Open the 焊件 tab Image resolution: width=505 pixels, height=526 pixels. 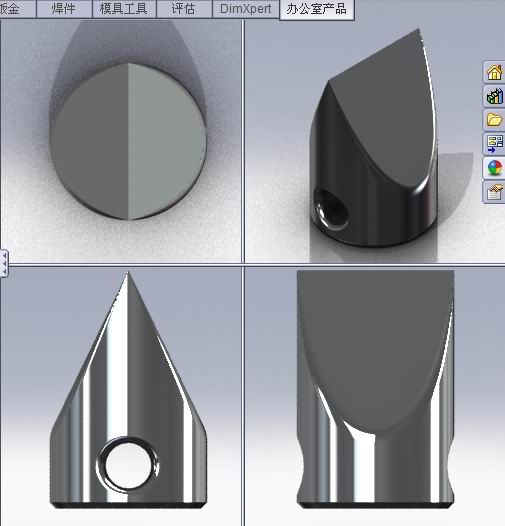click(64, 9)
